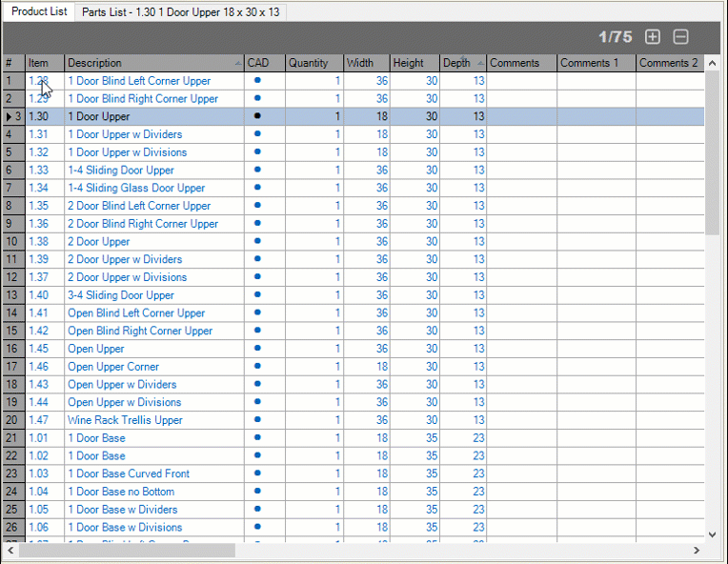Screen dimensions: 728x564
Task: Click the CAD dot for 2 Door Upper w Dividers
Action: (x=257, y=258)
